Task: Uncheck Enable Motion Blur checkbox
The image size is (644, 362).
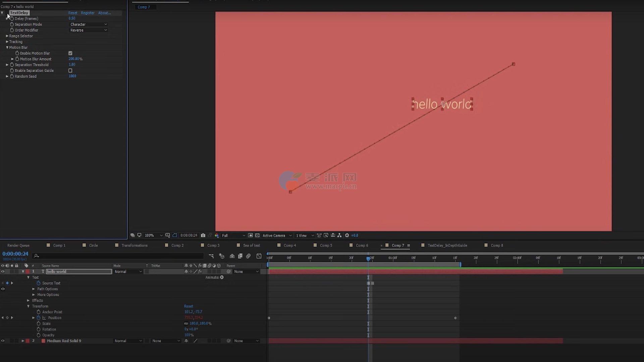Action: 70,53
